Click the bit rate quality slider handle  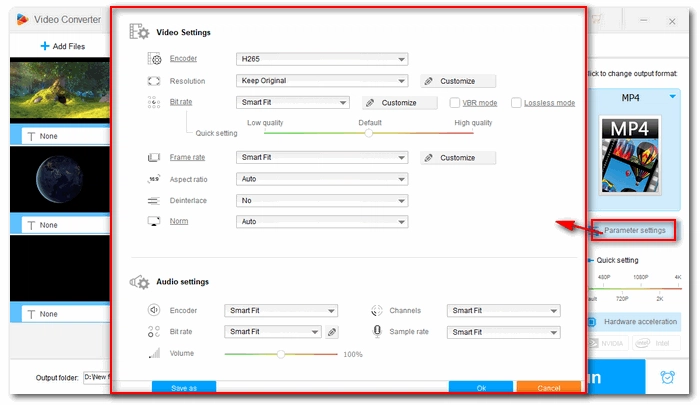coord(368,133)
